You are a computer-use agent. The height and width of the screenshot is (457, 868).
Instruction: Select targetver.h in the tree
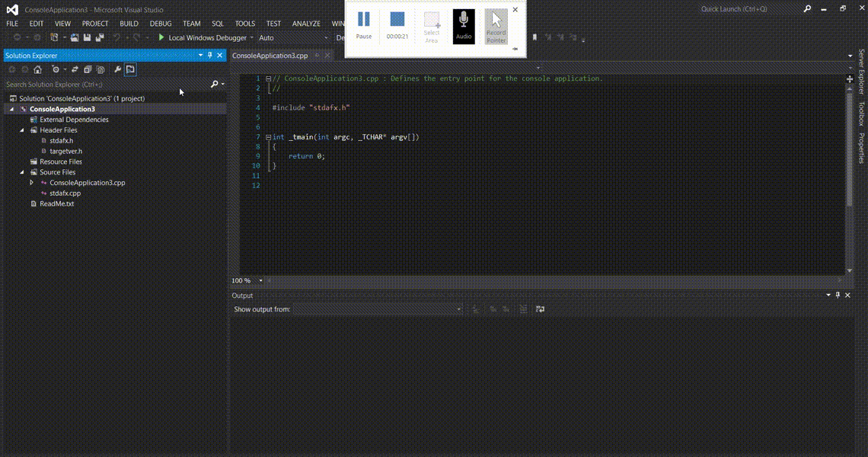coord(66,152)
